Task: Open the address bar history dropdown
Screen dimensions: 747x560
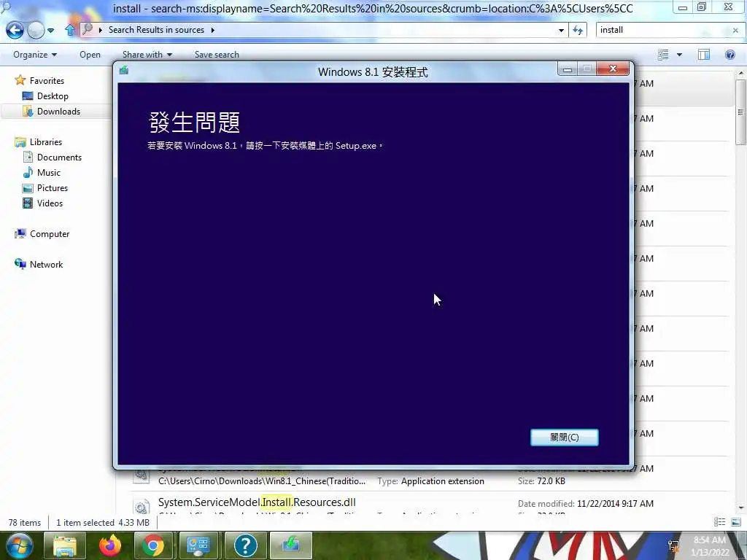Action: pos(561,31)
